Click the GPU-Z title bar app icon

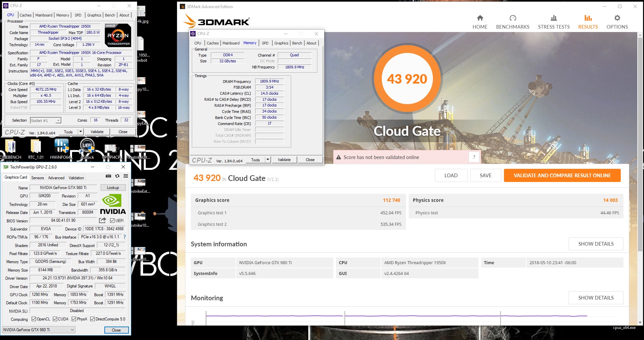tap(6, 167)
